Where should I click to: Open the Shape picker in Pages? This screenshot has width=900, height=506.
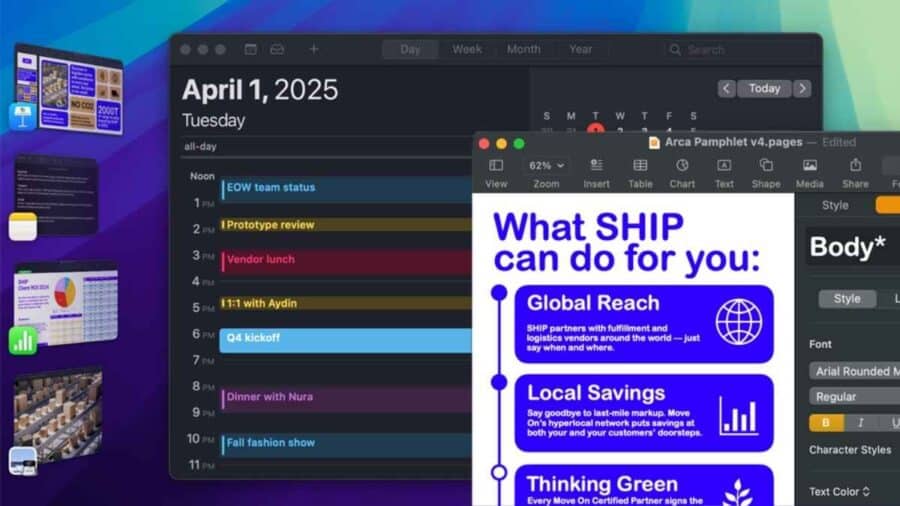click(x=766, y=166)
